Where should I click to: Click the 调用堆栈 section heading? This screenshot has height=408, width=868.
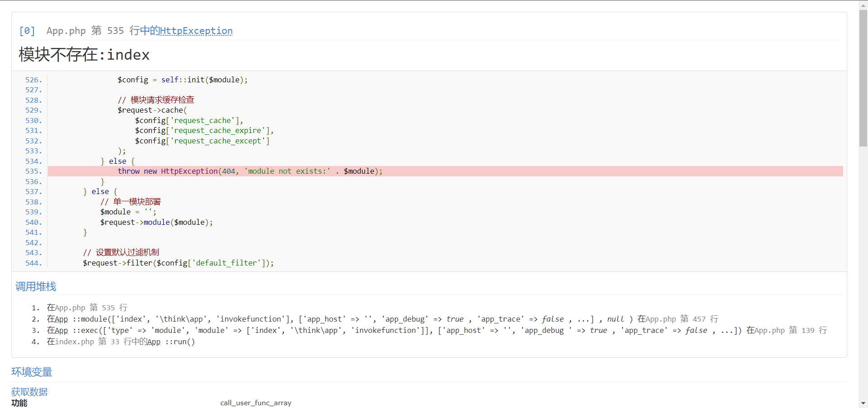coord(36,286)
